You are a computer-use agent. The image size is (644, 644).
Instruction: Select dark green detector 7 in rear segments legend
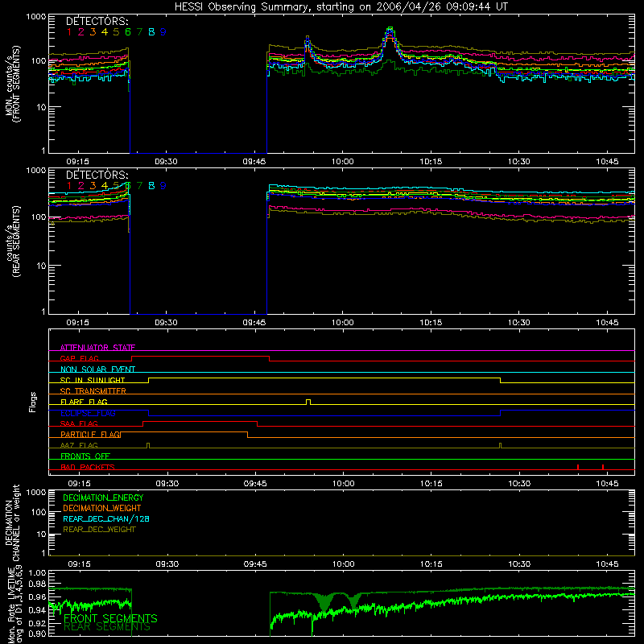coord(139,186)
